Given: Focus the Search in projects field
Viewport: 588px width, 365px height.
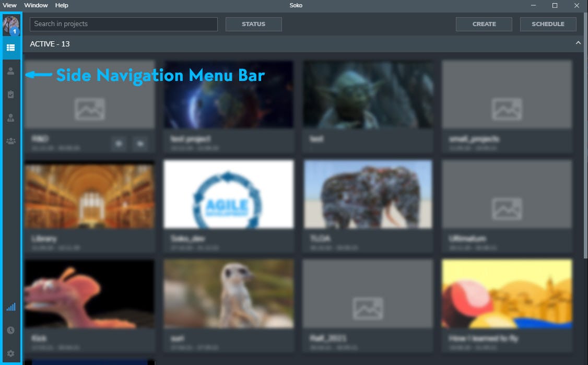Looking at the screenshot, I should coord(124,24).
